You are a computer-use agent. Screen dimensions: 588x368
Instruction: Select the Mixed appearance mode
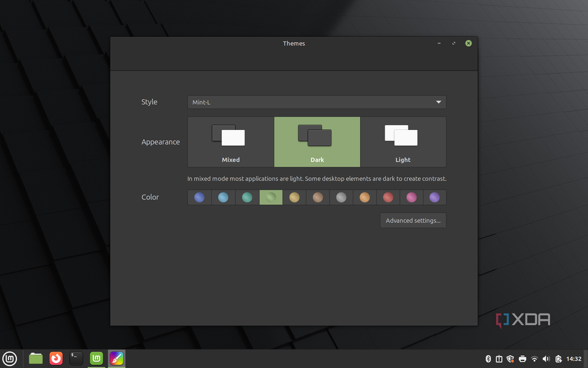(x=231, y=142)
